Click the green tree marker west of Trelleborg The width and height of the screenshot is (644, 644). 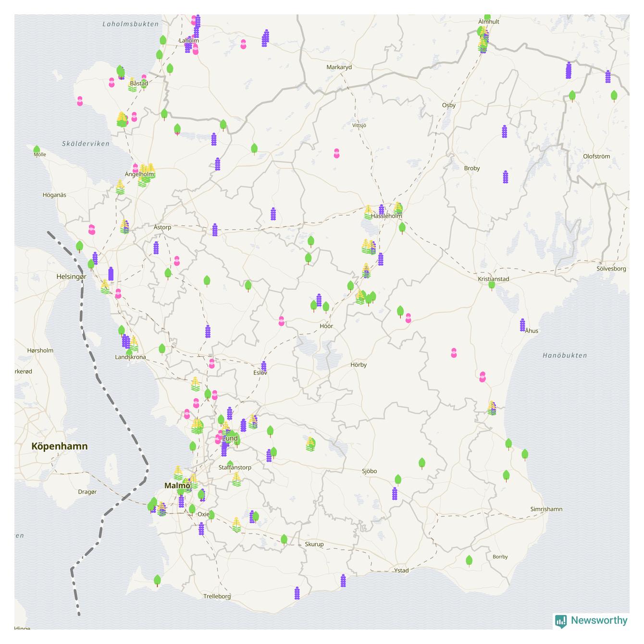coord(157,581)
